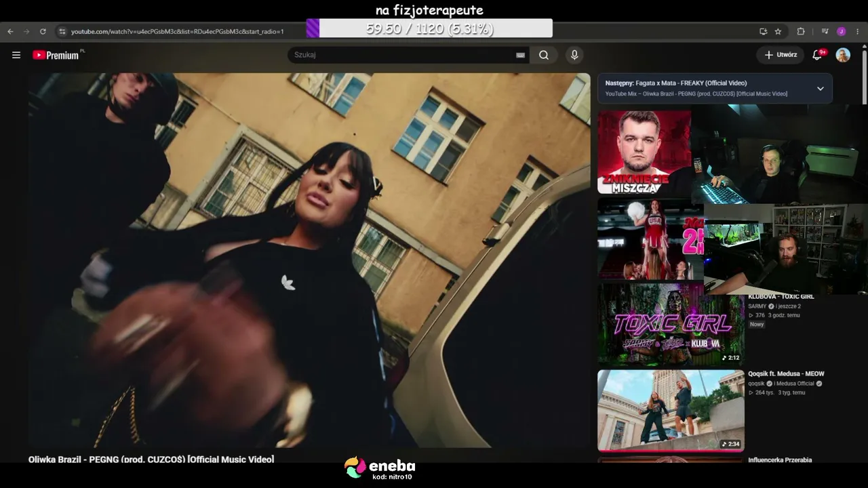Open the YouTube hamburger guide menu
The image size is (868, 488).
pyautogui.click(x=16, y=55)
